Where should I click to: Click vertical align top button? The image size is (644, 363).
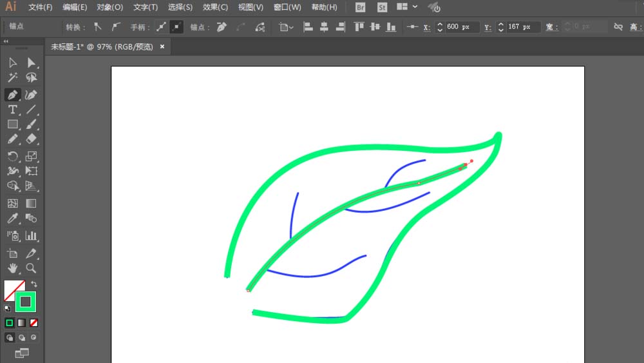coord(359,27)
